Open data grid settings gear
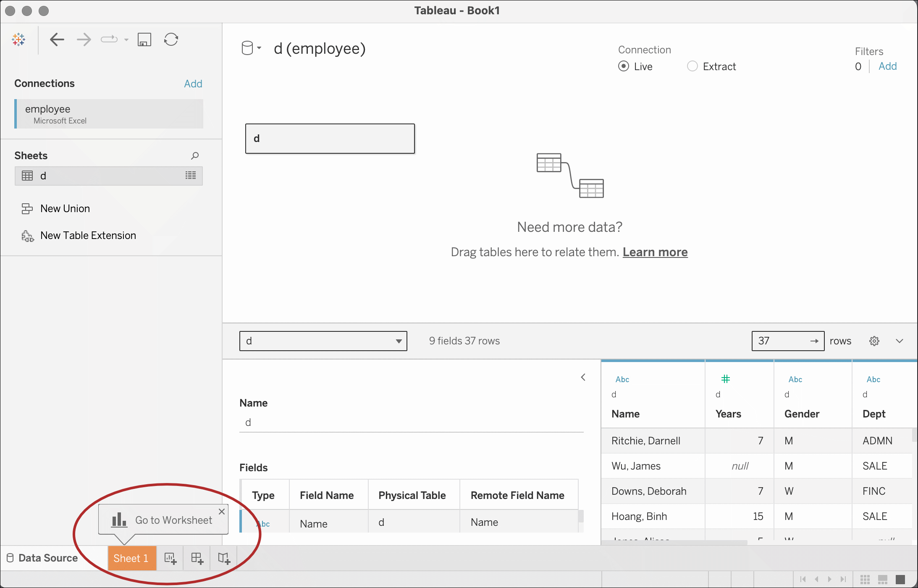 [x=874, y=341]
